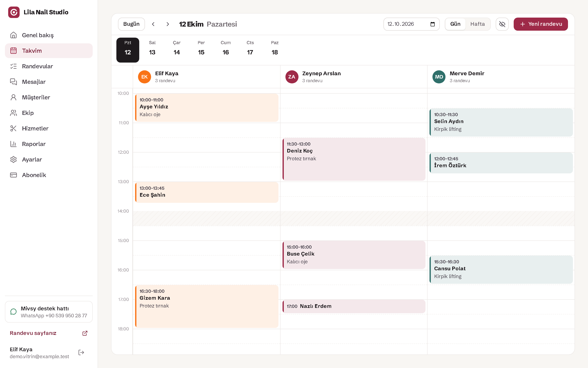Select Pzt 12 day tab
This screenshot has height=368, width=588.
point(128,50)
